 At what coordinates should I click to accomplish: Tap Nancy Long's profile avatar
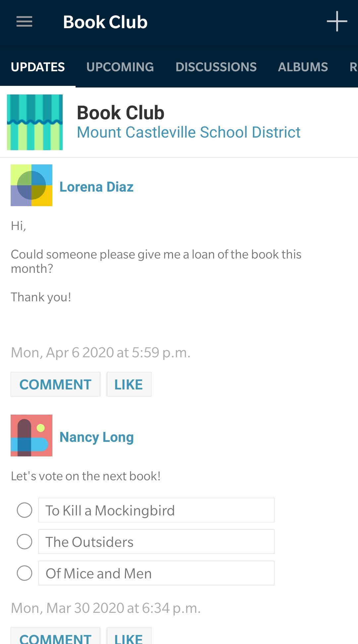tap(31, 436)
